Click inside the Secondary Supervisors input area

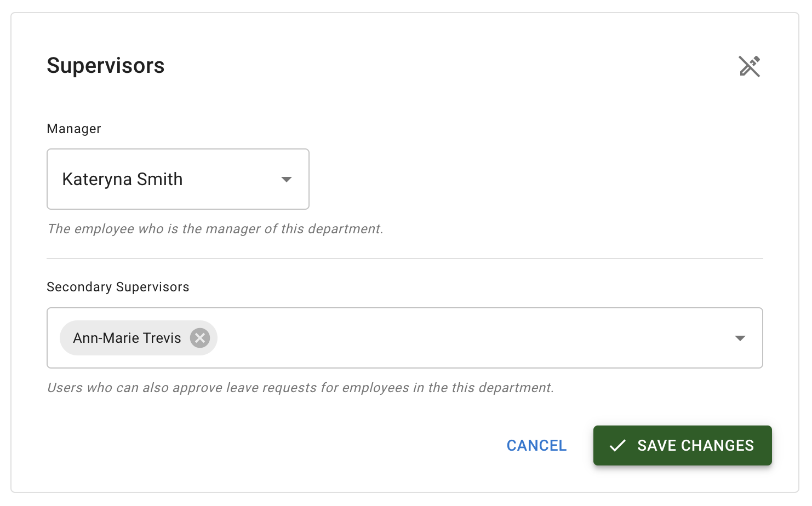point(438,338)
